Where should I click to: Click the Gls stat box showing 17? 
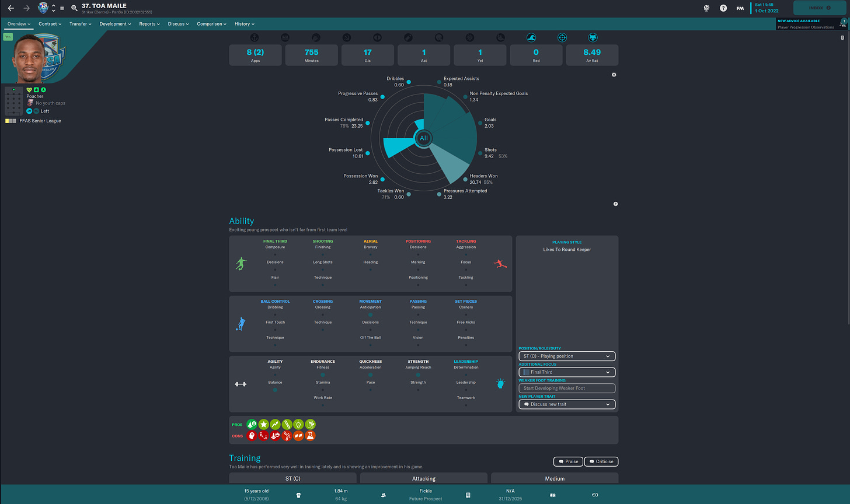[368, 55]
